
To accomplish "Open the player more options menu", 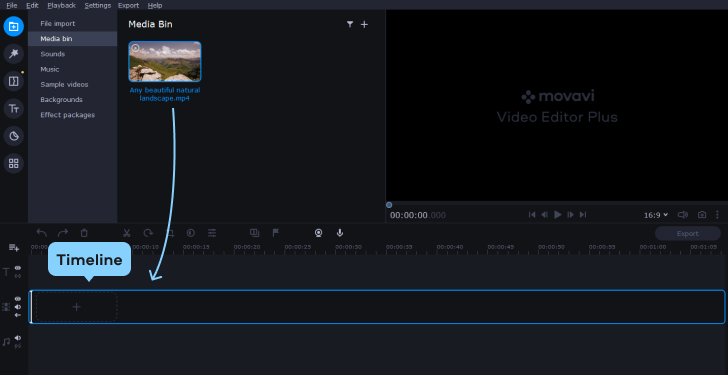I will pos(718,214).
